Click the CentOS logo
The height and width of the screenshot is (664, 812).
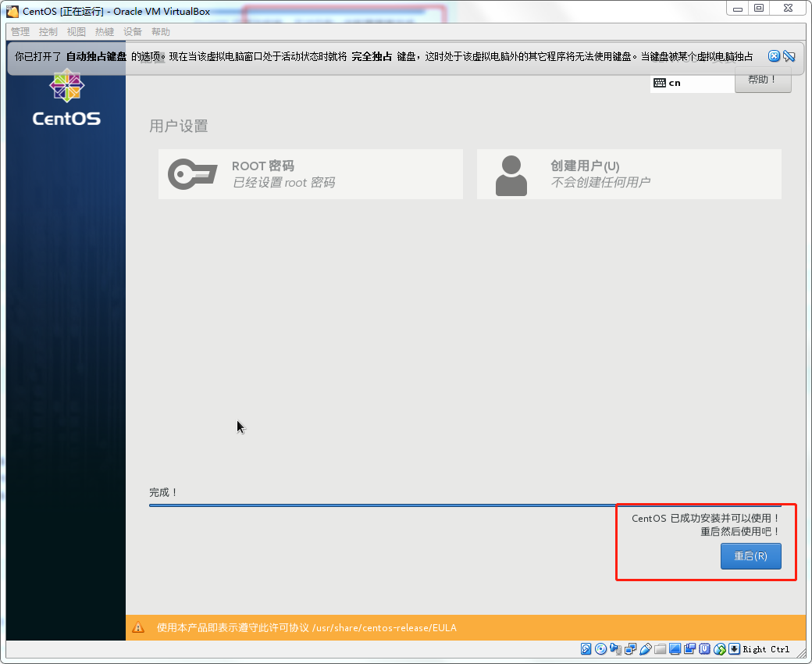[x=67, y=98]
